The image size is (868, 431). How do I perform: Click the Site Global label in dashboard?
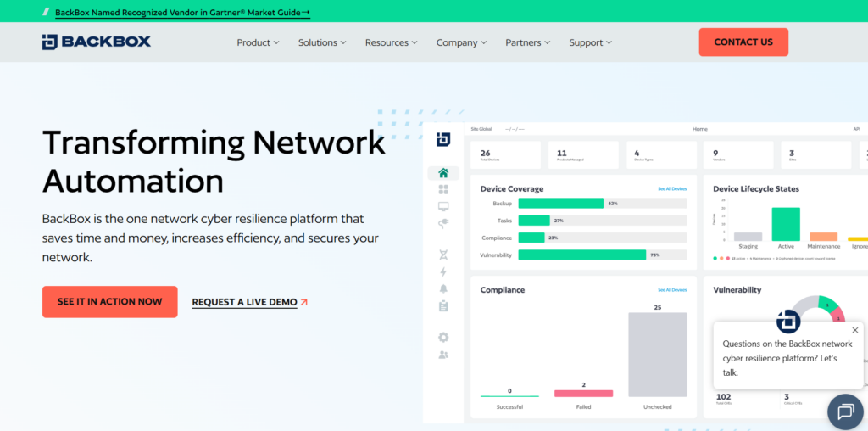pos(481,129)
